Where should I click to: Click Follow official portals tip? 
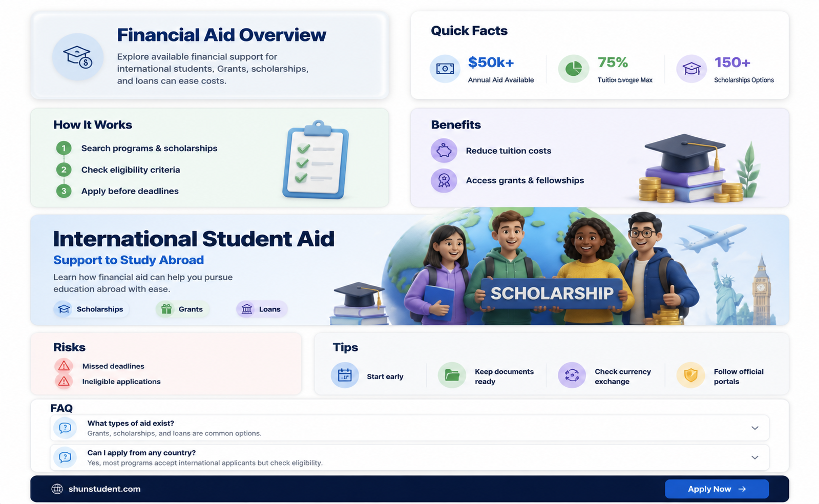(739, 376)
